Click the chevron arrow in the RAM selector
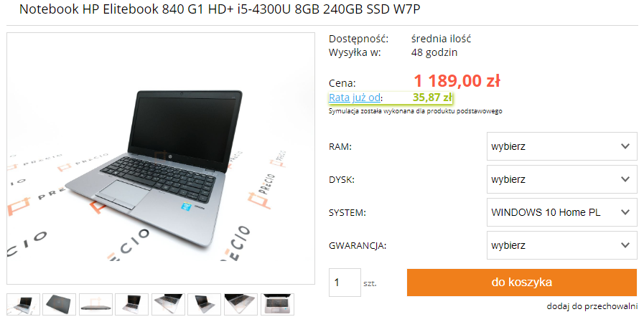 pyautogui.click(x=625, y=146)
